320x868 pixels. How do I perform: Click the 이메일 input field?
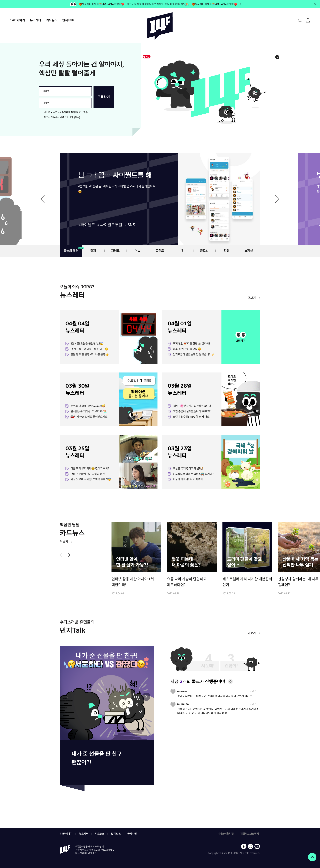pos(65,91)
